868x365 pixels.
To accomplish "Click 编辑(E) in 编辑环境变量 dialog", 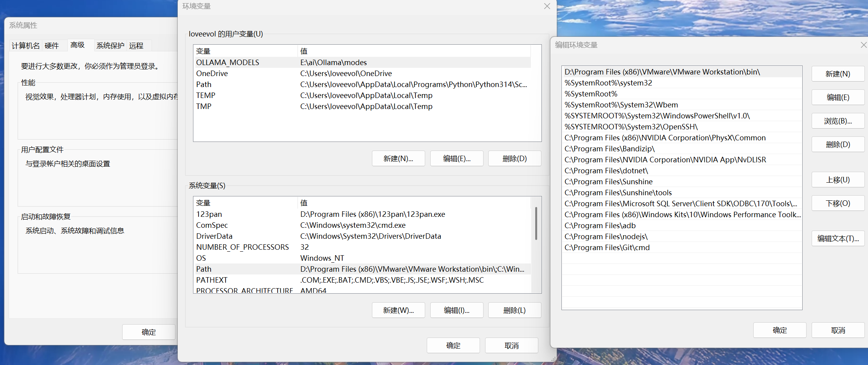I will coord(838,98).
